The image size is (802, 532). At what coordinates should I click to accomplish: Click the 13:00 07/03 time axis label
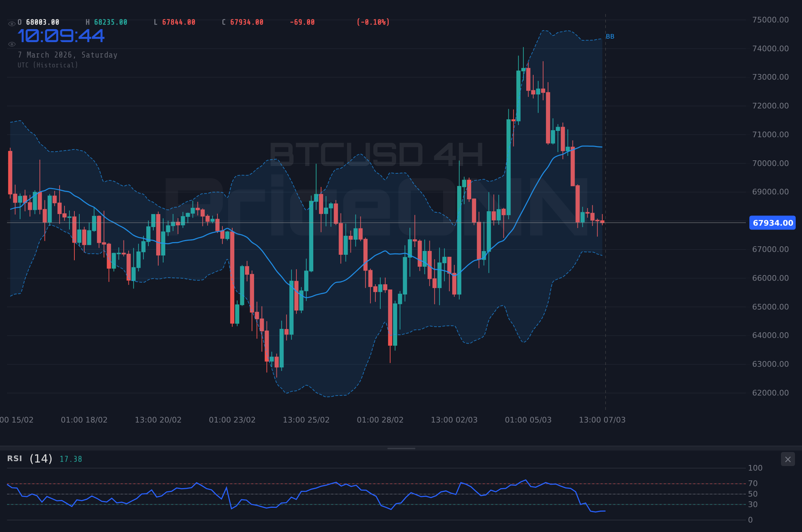coord(602,420)
